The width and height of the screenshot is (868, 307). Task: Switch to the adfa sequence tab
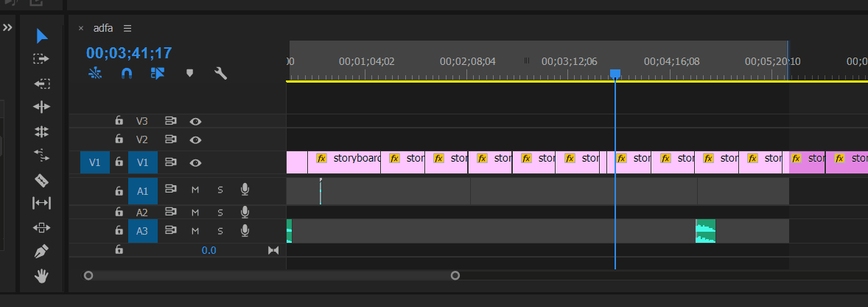click(x=103, y=28)
